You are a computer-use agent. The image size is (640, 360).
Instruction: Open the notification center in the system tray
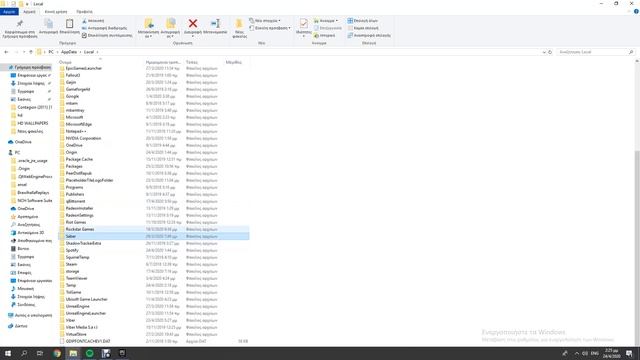coord(629,353)
